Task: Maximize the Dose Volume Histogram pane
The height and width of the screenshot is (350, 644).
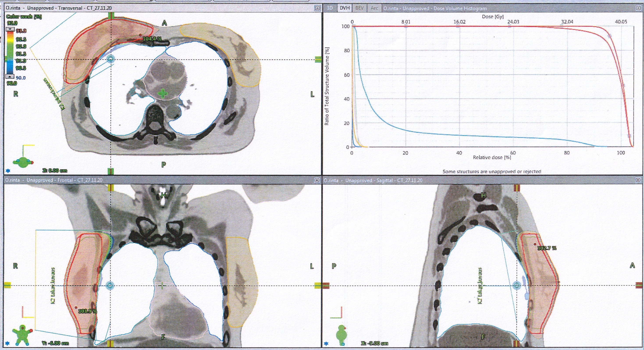Action: (x=638, y=8)
